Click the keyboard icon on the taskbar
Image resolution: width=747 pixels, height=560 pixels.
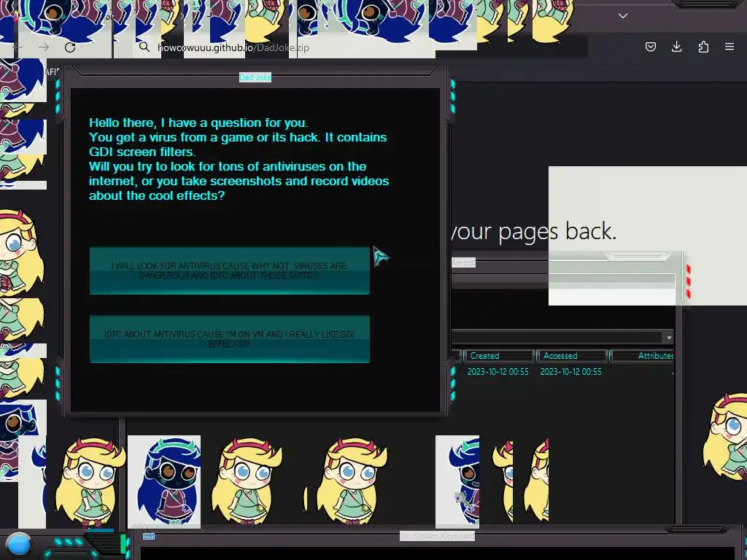(149, 536)
